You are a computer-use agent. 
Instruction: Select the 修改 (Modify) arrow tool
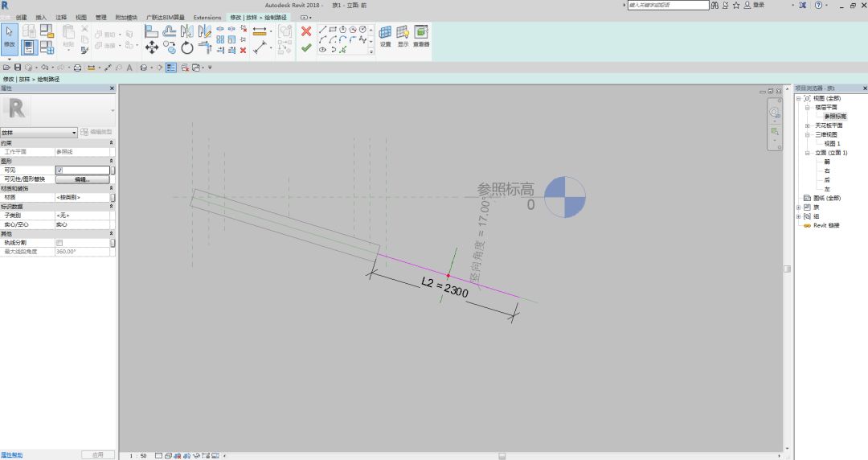click(10, 38)
